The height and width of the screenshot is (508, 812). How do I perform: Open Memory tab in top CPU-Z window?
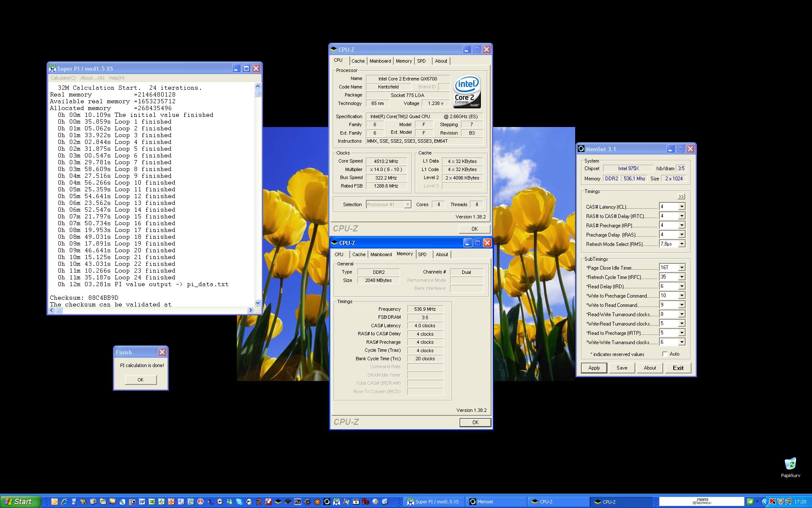[x=404, y=61]
